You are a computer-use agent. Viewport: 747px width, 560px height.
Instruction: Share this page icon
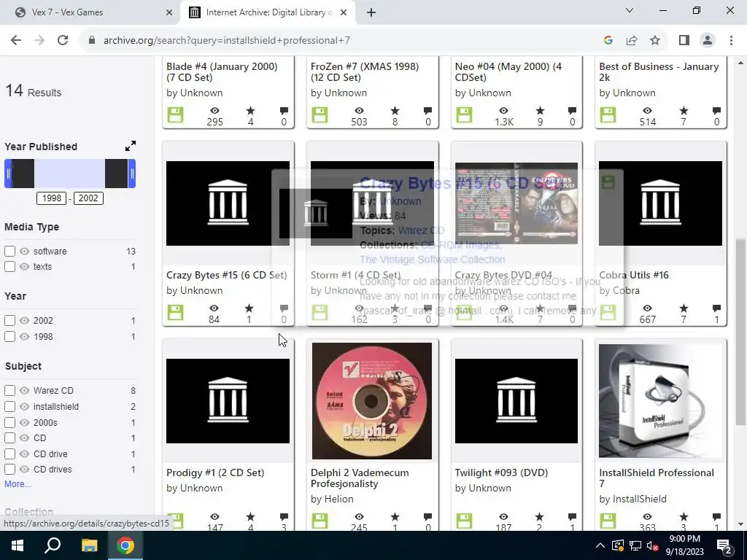click(x=632, y=41)
